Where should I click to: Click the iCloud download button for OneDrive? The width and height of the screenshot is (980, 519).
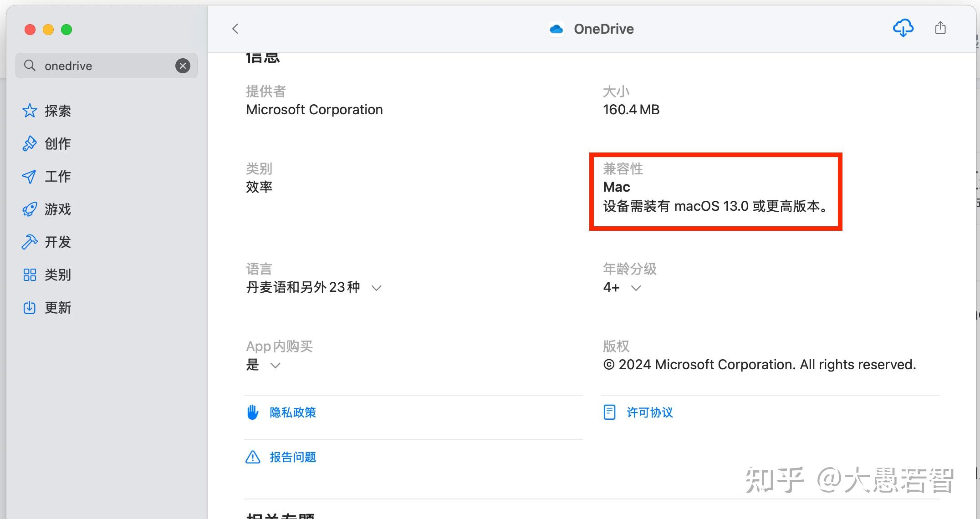click(903, 28)
